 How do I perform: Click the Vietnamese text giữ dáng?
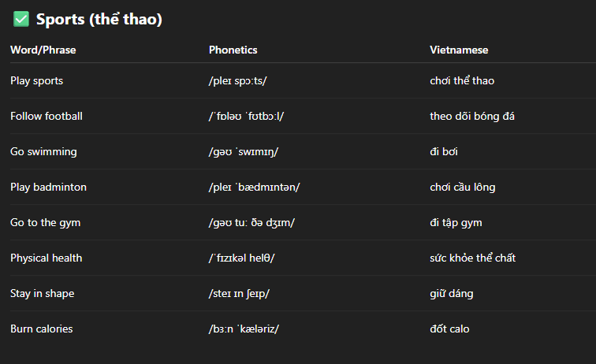452,293
